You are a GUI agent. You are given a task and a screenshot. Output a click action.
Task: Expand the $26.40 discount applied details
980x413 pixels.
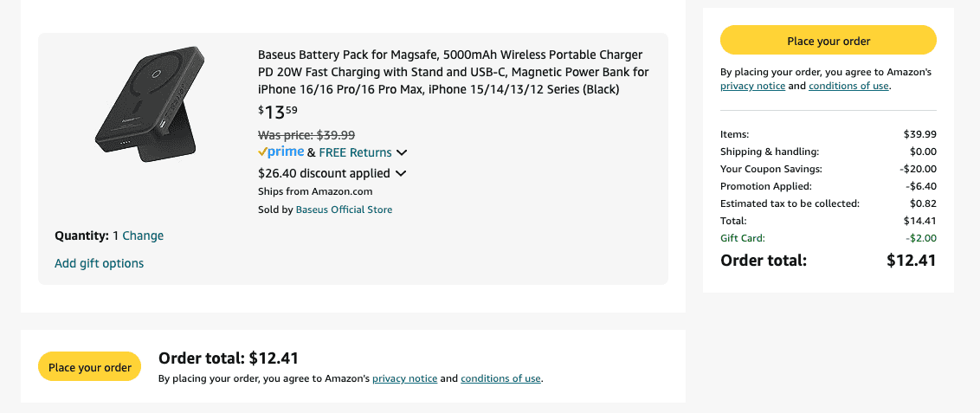click(401, 173)
